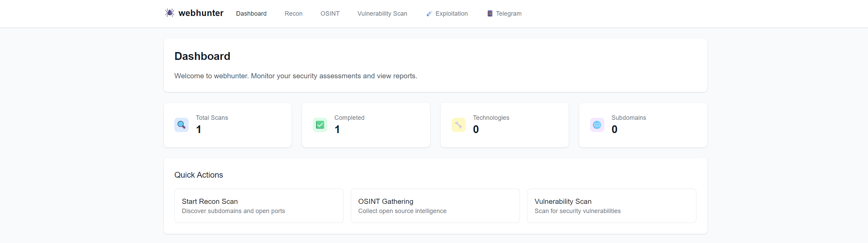Viewport: 868px width, 243px height.
Task: Navigate to Vulnerability Scan in the navbar
Action: [x=382, y=14]
